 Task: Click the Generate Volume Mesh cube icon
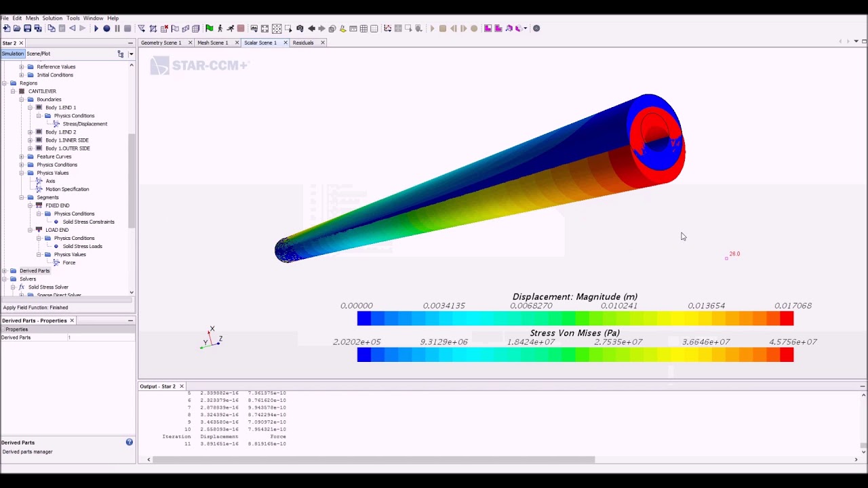(196, 28)
